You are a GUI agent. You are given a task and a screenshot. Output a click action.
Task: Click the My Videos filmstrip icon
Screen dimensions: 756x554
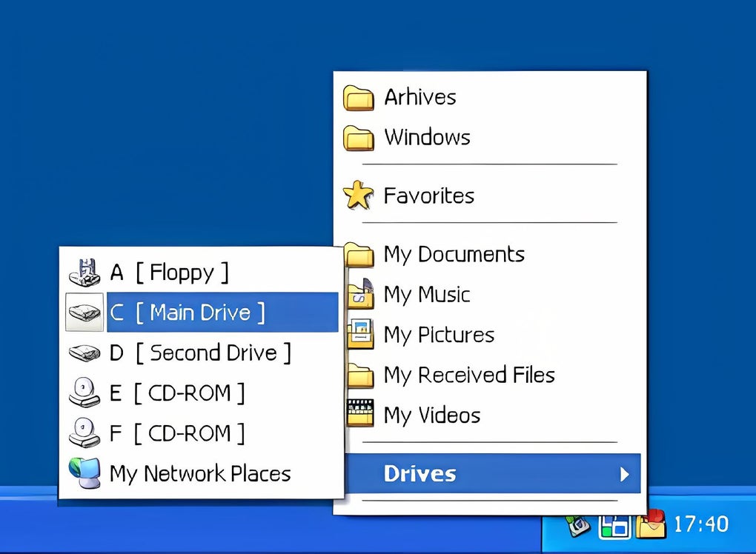[x=360, y=413]
